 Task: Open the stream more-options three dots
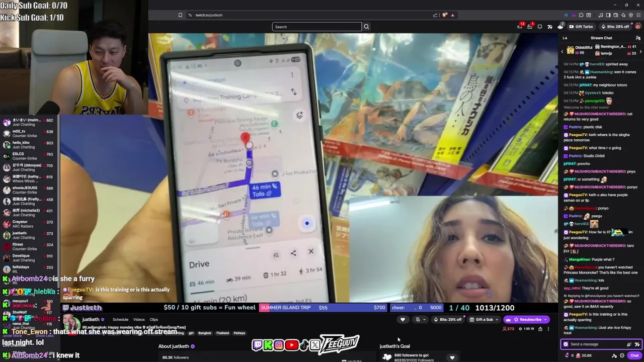pos(548,329)
